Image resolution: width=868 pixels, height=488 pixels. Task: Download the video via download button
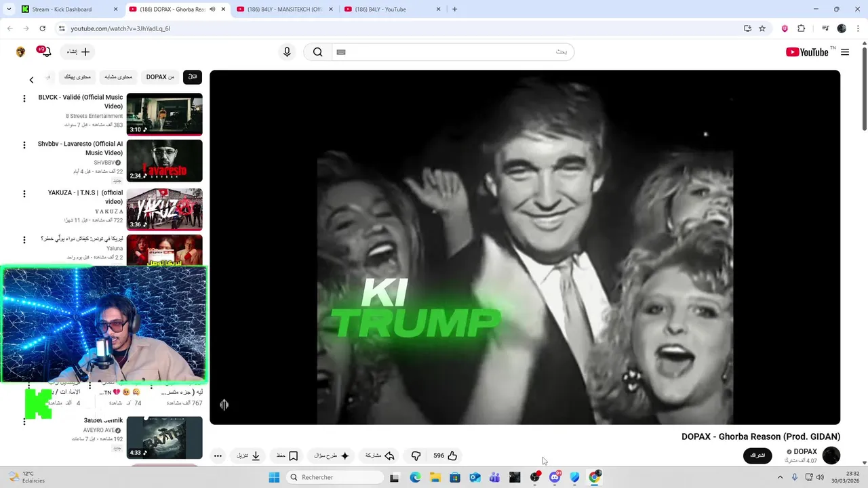248,456
